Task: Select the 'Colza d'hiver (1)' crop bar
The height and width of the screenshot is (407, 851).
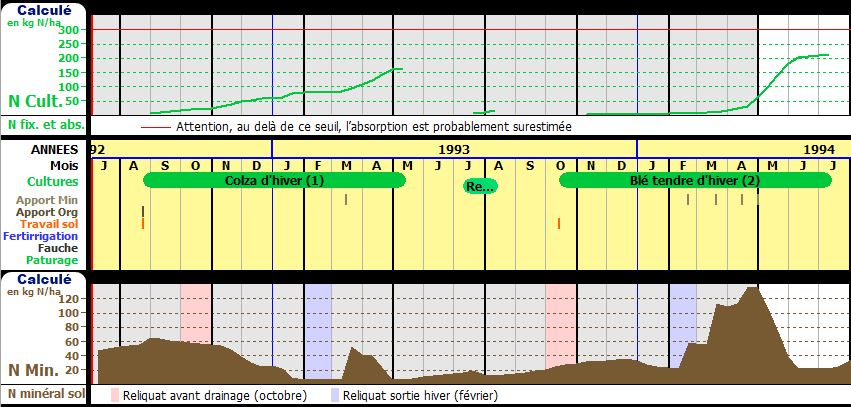Action: tap(274, 181)
